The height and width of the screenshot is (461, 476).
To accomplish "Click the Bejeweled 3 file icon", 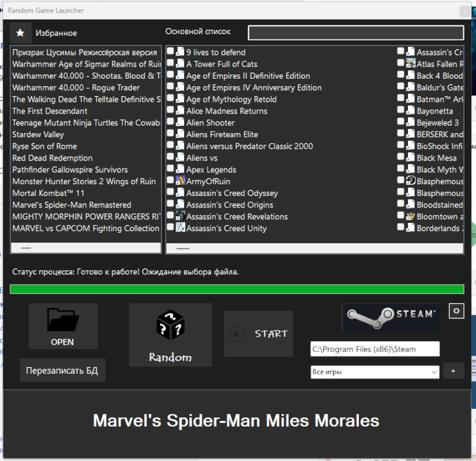I will (411, 122).
